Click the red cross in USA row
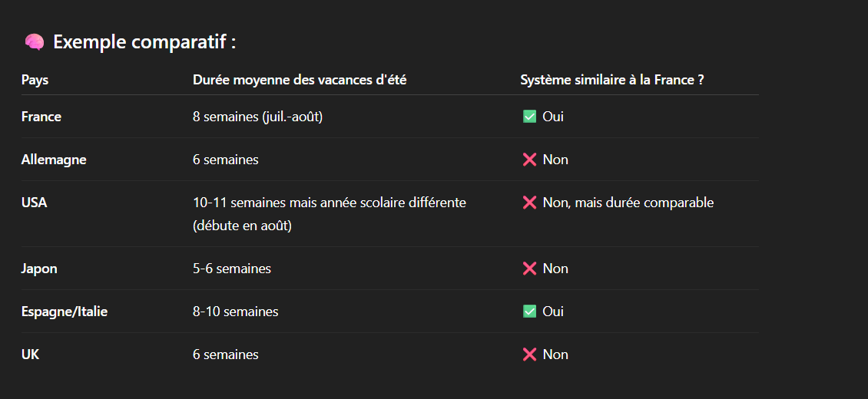 click(529, 203)
